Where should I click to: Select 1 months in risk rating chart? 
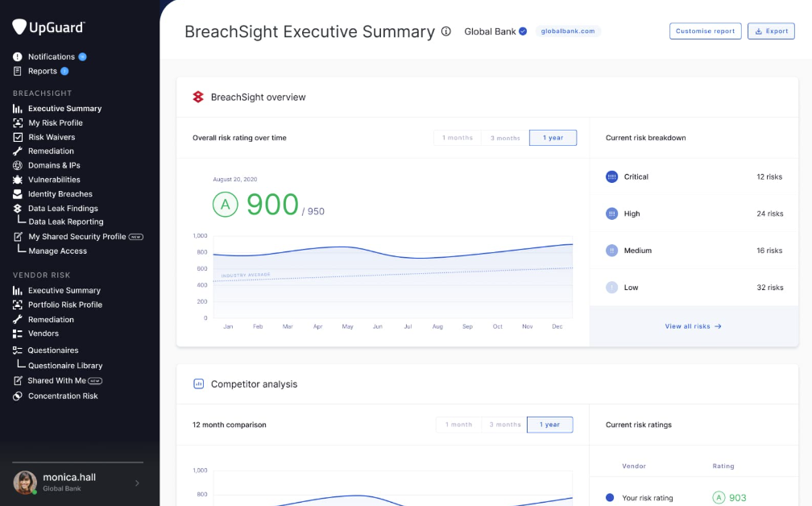458,138
